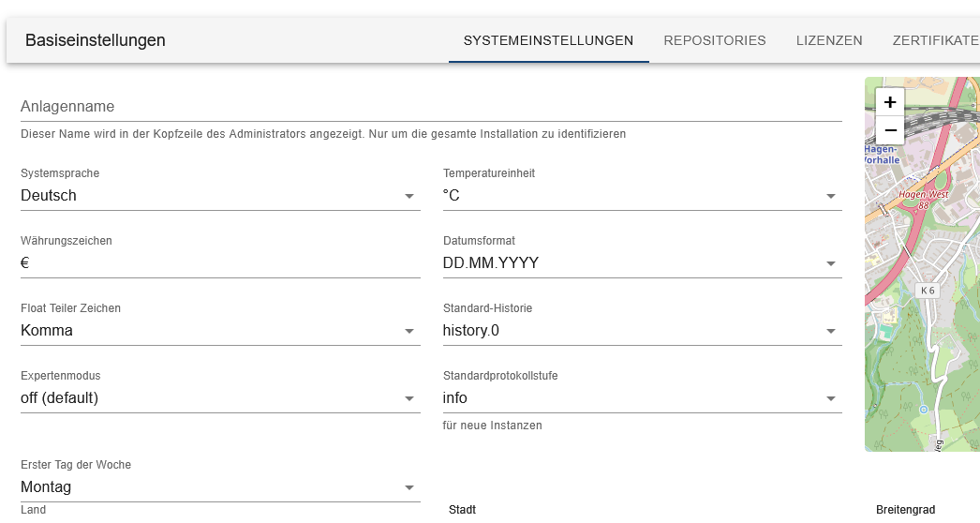Click the K 6 road marker on map

point(928,291)
